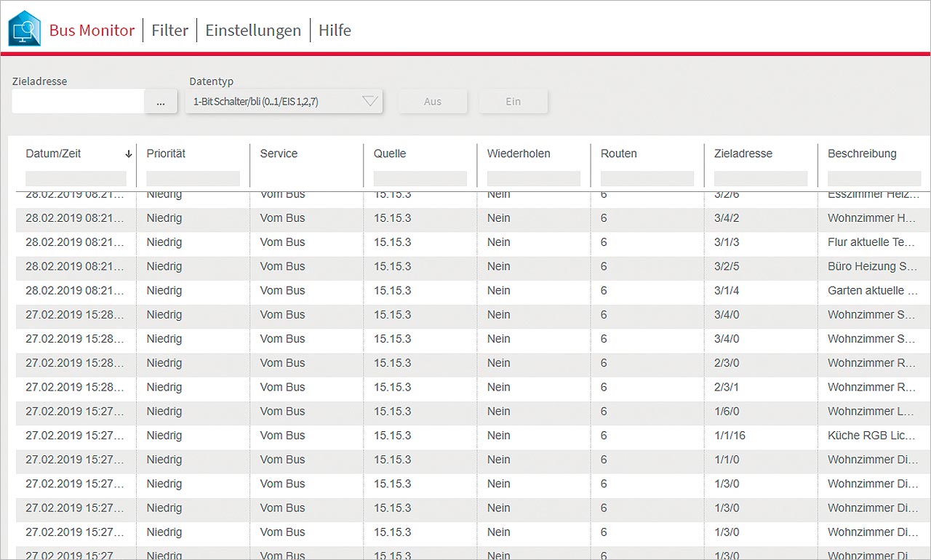Click the filter box under Datum/Zeit

click(x=76, y=178)
